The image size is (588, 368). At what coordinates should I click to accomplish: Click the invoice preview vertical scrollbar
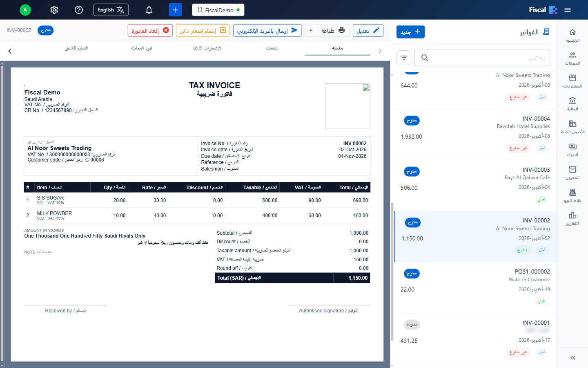click(2, 214)
